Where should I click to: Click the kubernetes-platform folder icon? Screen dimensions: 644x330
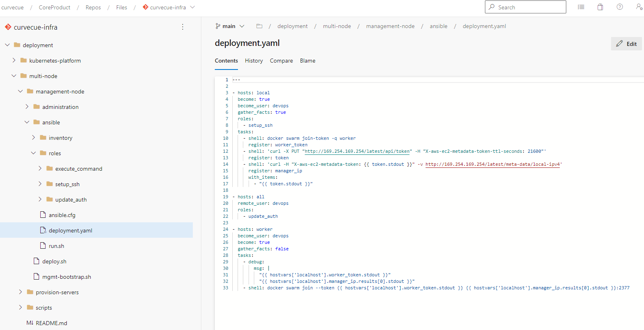click(x=24, y=60)
